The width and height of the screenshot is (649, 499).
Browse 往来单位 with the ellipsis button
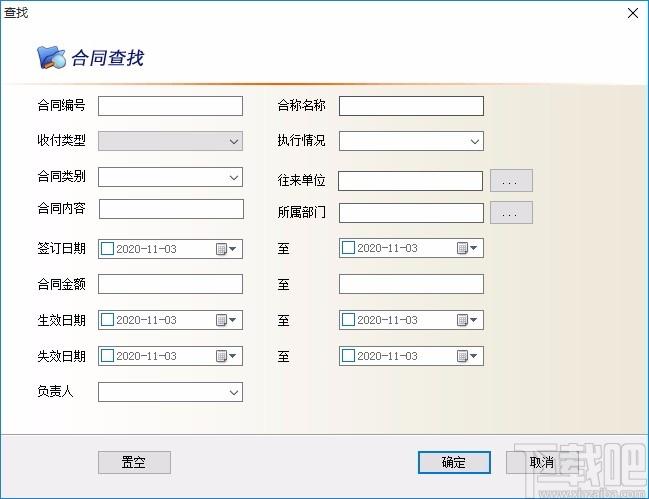(x=511, y=180)
